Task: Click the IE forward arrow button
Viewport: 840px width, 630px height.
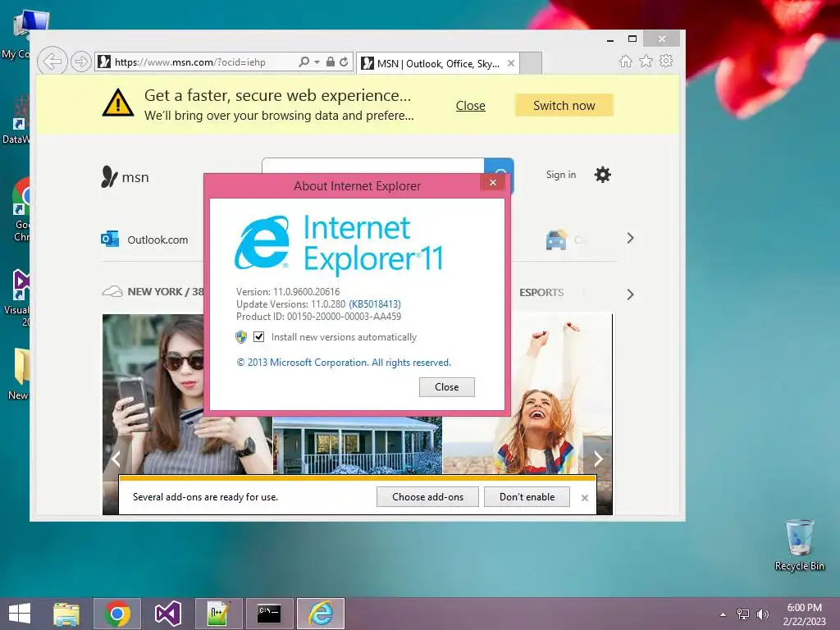Action: (81, 62)
